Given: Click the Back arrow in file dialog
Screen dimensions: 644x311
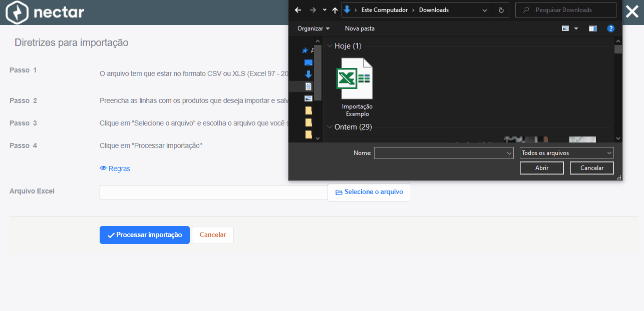Looking at the screenshot, I should (298, 10).
